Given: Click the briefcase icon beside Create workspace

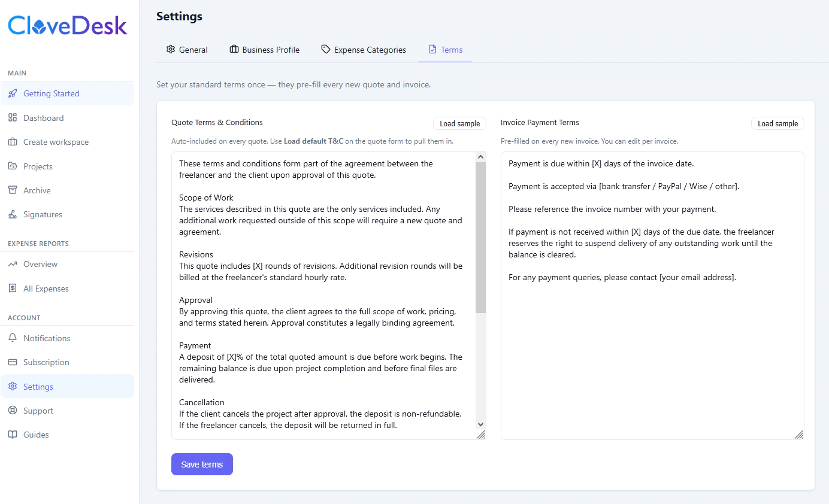Looking at the screenshot, I should pos(13,142).
